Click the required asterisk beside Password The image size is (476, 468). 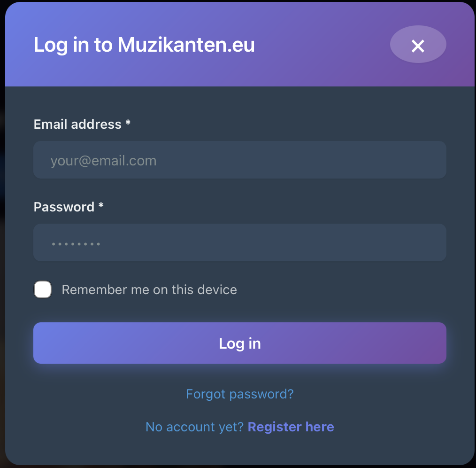coord(101,206)
